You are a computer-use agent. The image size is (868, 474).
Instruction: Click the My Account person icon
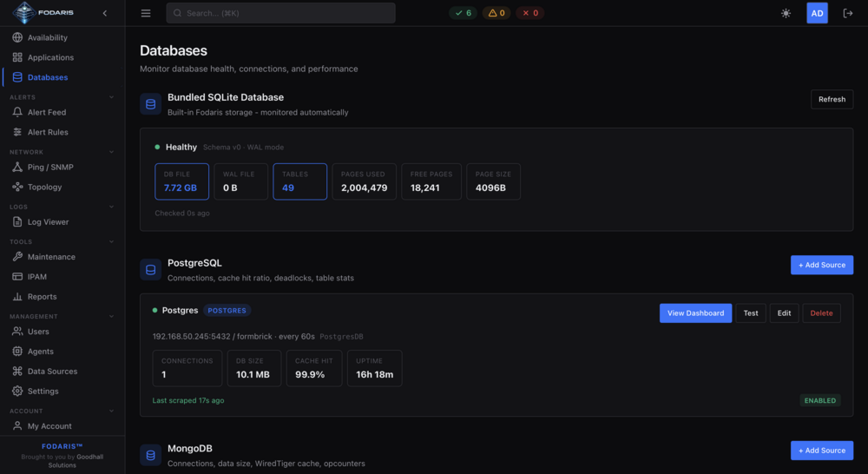click(x=17, y=426)
